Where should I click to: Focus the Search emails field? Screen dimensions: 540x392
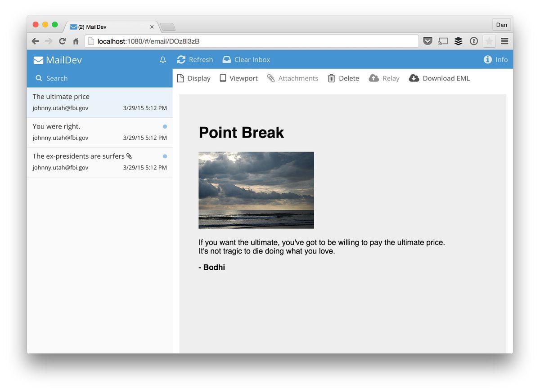click(x=100, y=78)
